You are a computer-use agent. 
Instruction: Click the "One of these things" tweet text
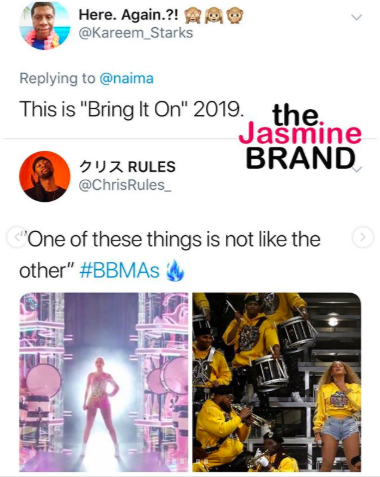[170, 255]
